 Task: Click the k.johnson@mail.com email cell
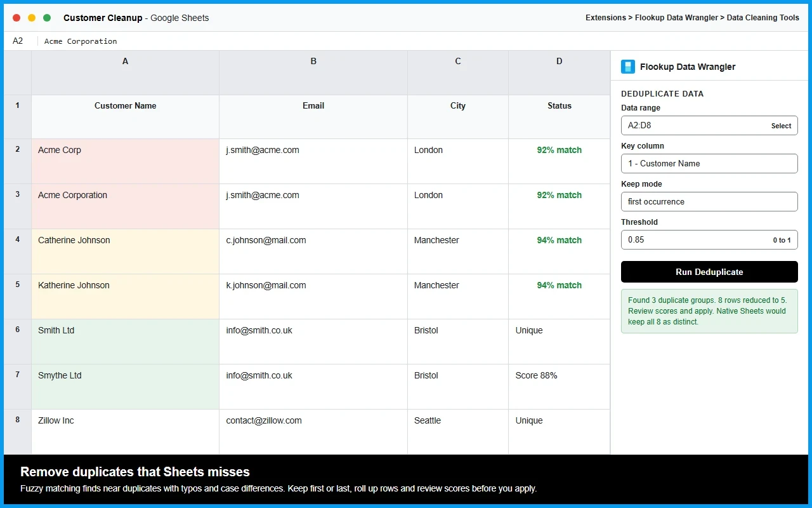[x=313, y=297]
